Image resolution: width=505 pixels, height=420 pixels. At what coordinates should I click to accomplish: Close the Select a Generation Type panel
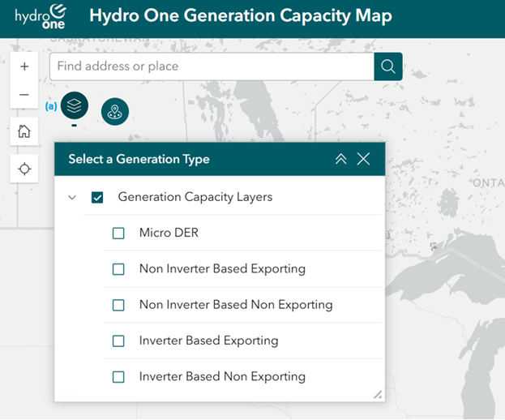[363, 159]
